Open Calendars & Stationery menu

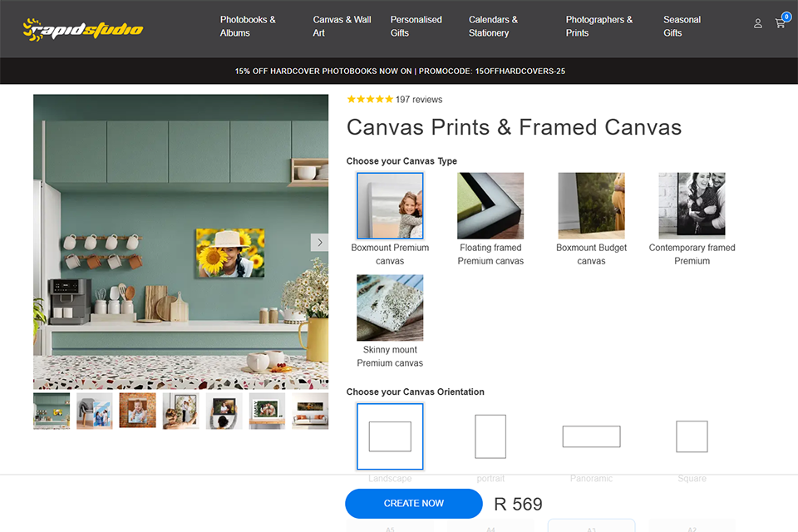click(493, 26)
